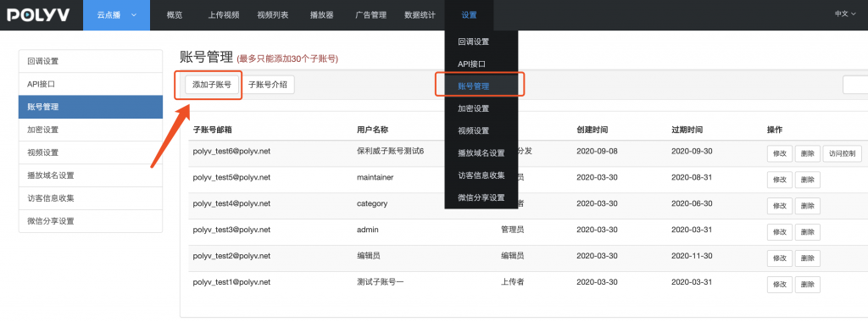Click the 设置 top nav menu
Viewport: 868px width, 322px height.
pos(469,15)
